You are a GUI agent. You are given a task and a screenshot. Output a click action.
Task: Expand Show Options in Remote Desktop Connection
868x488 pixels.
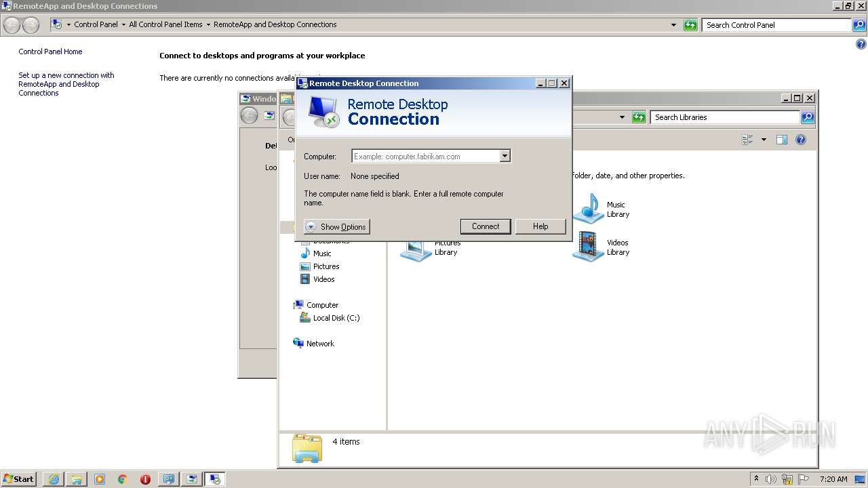coord(337,227)
